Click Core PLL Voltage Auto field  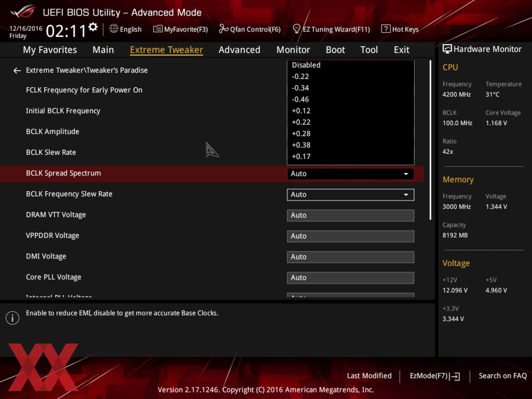click(350, 277)
